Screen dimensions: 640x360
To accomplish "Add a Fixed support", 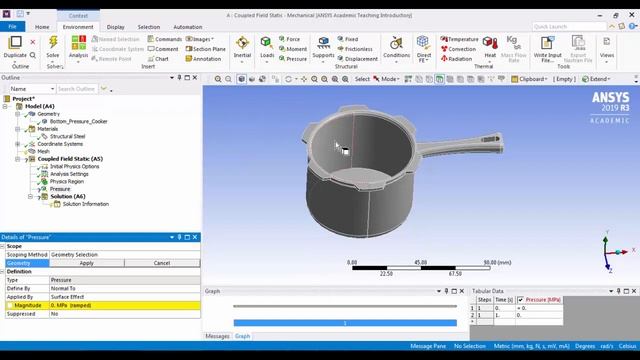I will click(348, 39).
